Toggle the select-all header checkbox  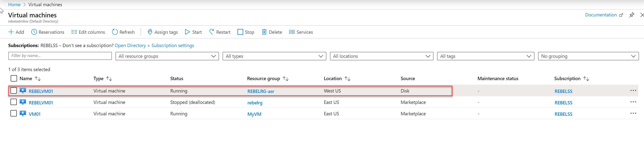pos(14,78)
